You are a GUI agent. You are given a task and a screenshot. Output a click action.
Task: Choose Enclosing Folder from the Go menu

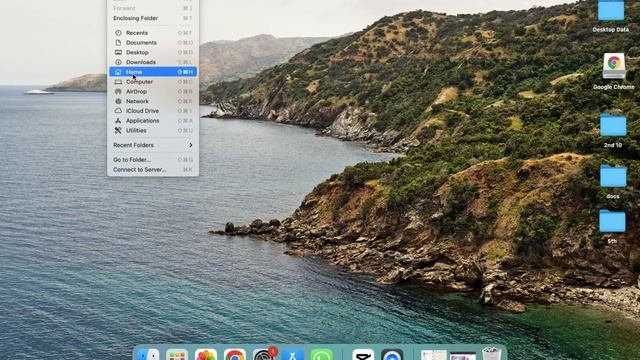(x=153, y=18)
